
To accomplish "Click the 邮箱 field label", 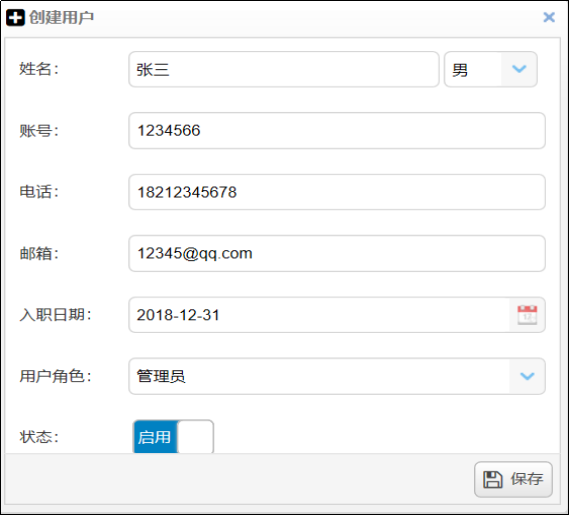I will coord(39,253).
